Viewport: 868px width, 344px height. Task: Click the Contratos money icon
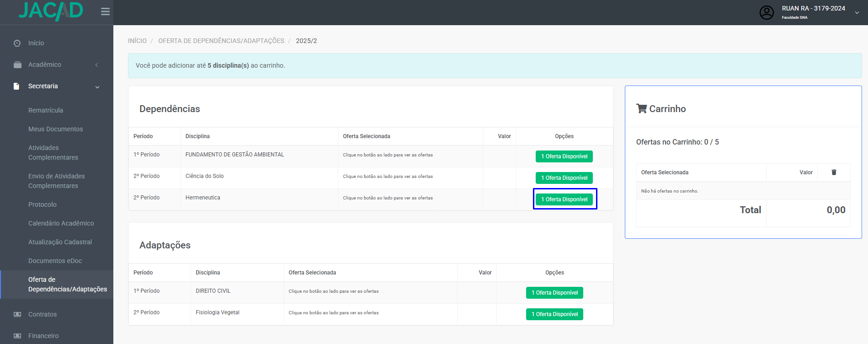(x=17, y=314)
